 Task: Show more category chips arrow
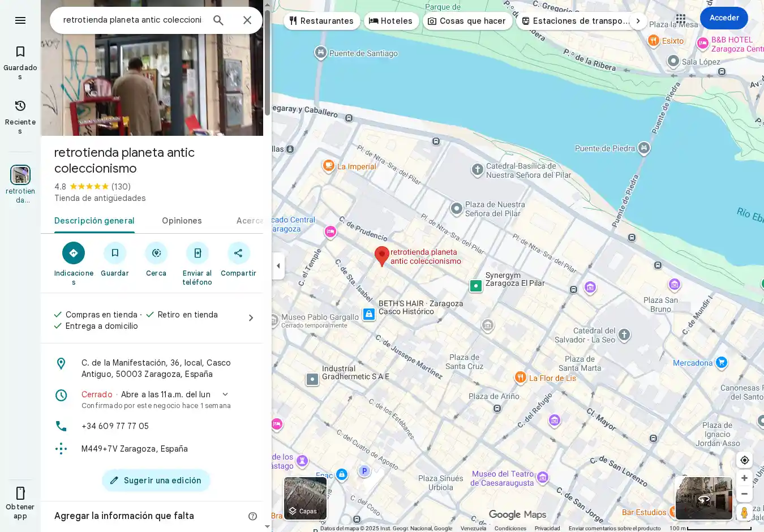(x=638, y=21)
